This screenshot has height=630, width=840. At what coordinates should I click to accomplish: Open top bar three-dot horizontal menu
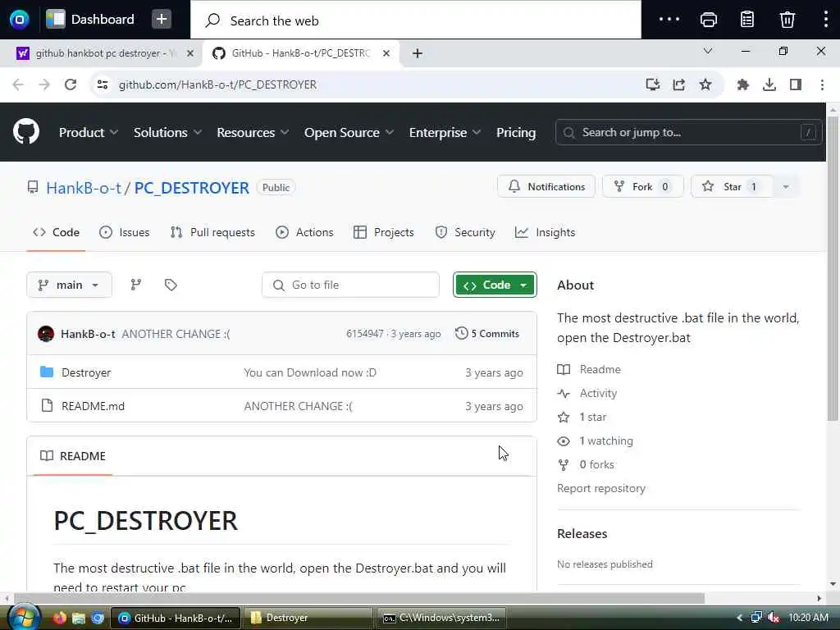[669, 20]
